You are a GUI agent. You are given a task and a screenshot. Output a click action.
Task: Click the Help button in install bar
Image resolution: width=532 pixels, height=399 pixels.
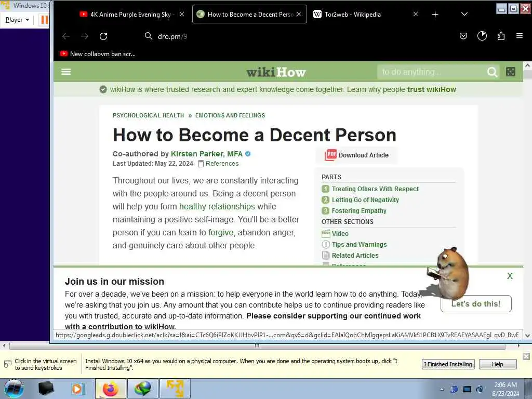497,364
